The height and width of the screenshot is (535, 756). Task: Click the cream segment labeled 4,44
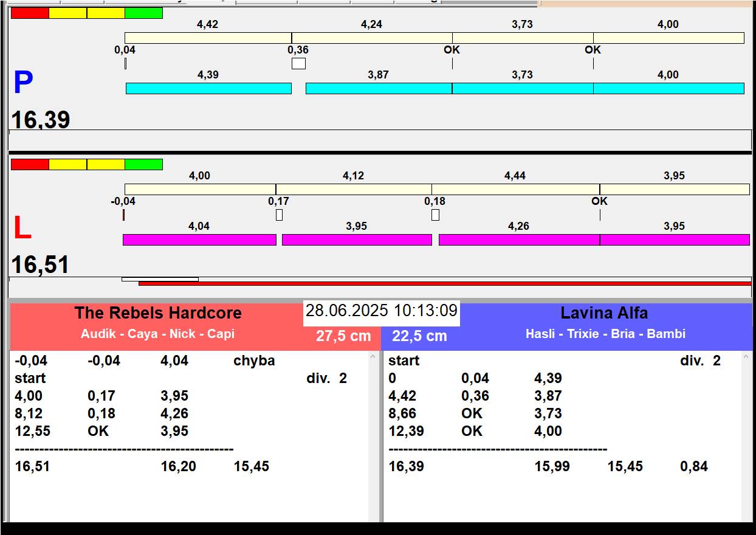pos(516,190)
